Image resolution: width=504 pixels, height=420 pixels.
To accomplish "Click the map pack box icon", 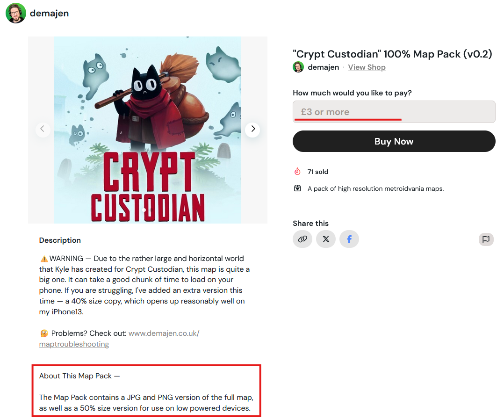I will [297, 188].
